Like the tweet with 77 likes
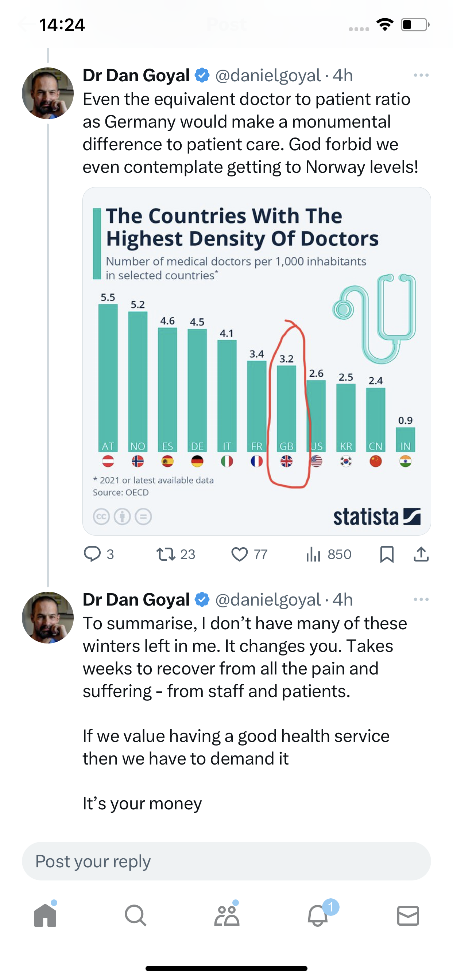453x980 pixels. click(249, 554)
